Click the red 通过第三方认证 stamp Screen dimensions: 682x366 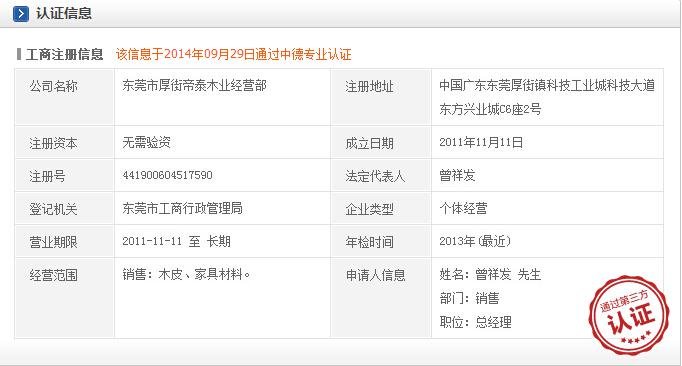(x=629, y=315)
